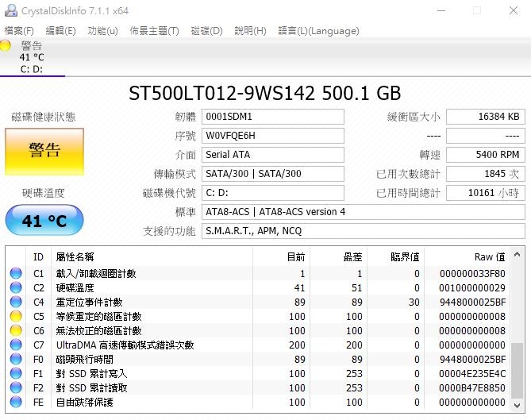Click the disk title ST500LT012-9WS142 500.1 GB
Image resolution: width=531 pixels, height=420 pixels.
pyautogui.click(x=265, y=93)
